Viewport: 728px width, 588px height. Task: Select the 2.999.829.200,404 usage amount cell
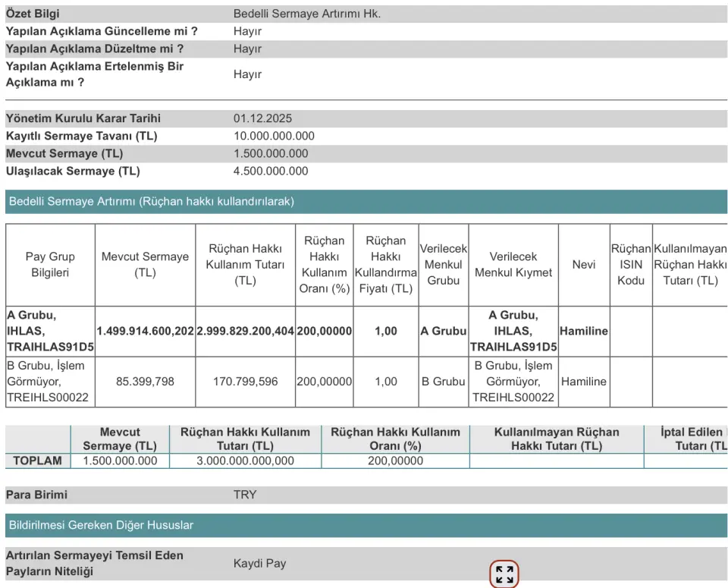click(x=245, y=331)
